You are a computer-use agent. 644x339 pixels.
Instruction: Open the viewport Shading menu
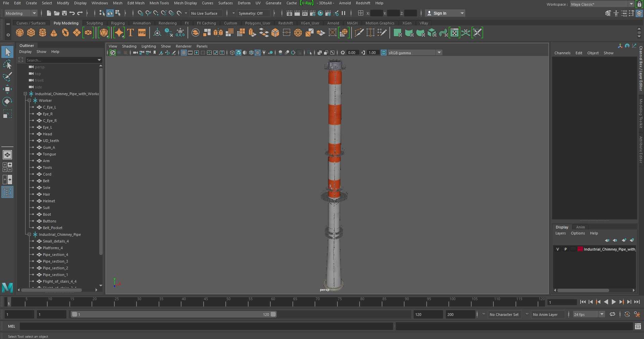click(x=129, y=46)
